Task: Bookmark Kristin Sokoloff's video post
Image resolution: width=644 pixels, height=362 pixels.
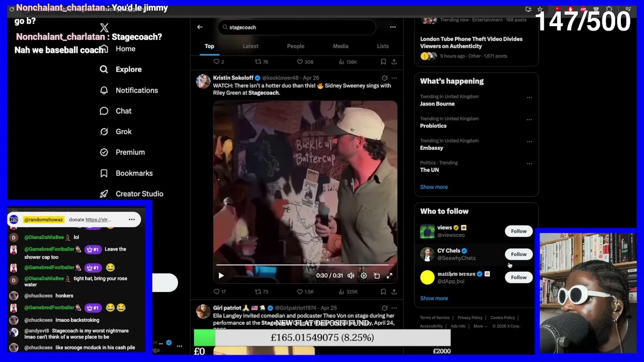Action: pos(383,292)
